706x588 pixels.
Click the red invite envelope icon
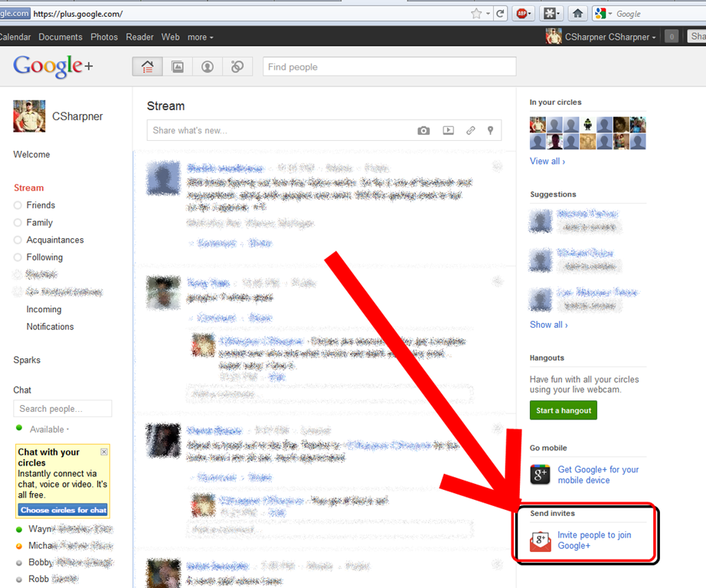click(x=541, y=541)
